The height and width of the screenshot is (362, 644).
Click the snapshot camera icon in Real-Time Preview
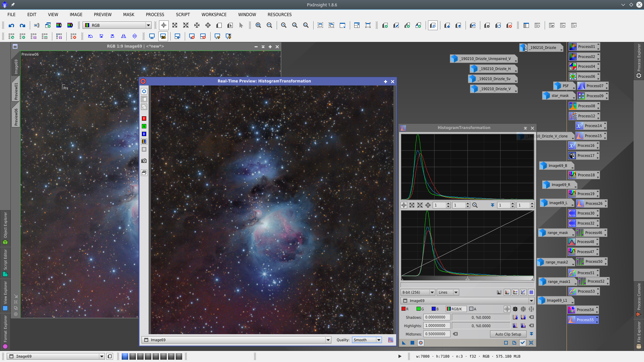(144, 161)
